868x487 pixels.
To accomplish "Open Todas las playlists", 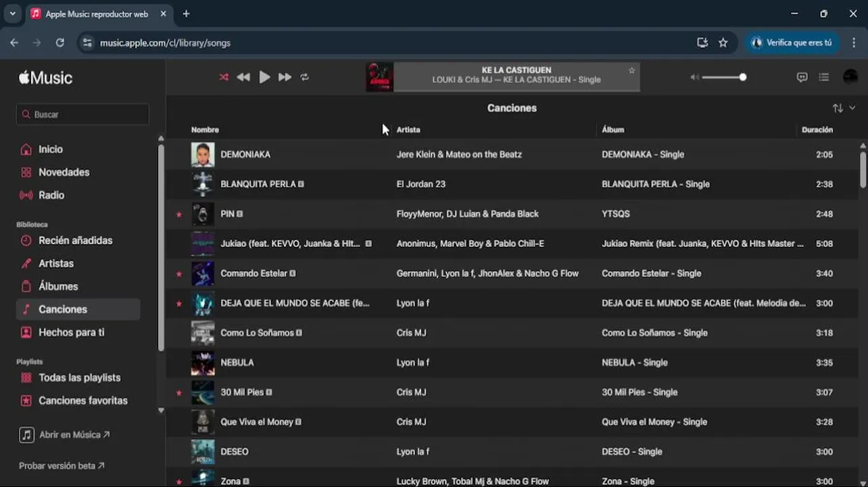I will [79, 378].
